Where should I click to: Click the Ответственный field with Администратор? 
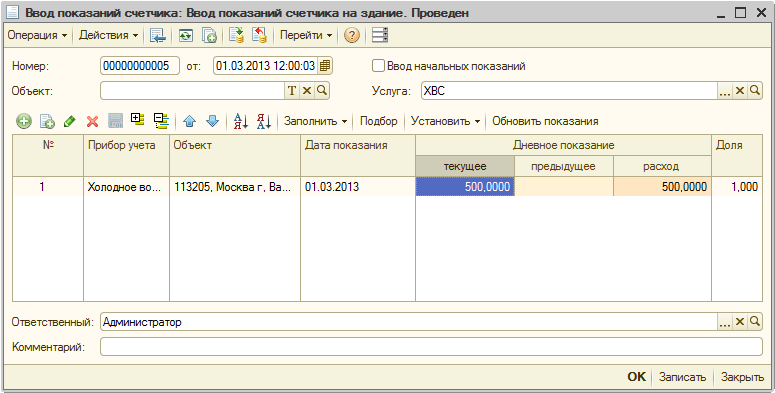tap(409, 322)
